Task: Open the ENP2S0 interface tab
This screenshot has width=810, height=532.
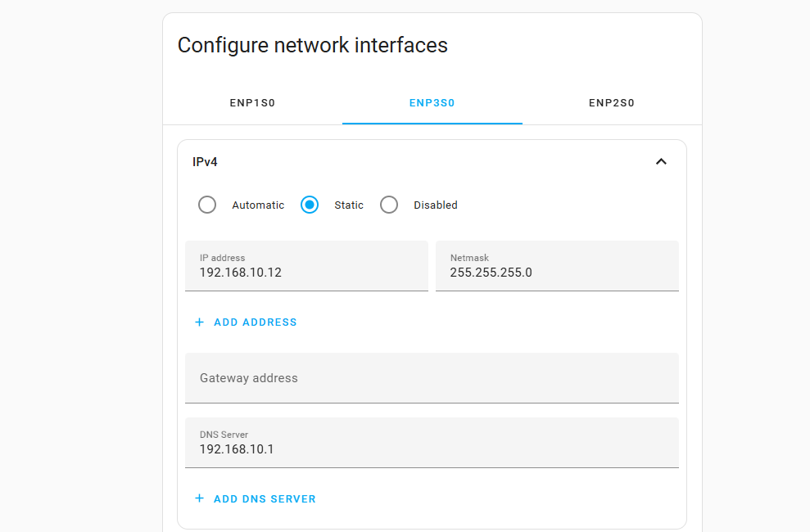Action: coord(612,103)
